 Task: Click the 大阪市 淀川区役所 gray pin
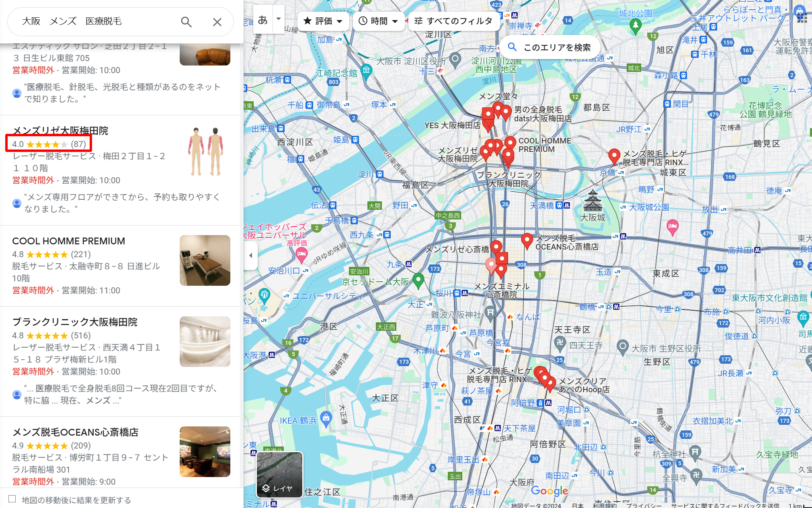(455, 60)
